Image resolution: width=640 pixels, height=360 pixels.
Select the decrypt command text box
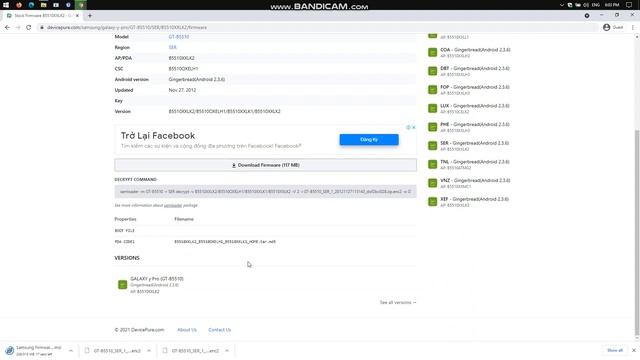point(265,191)
